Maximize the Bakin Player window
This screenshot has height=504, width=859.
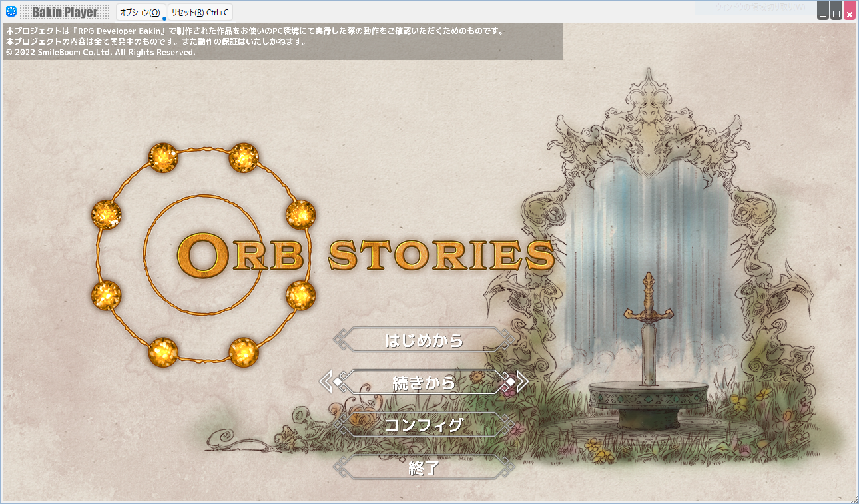pyautogui.click(x=836, y=13)
